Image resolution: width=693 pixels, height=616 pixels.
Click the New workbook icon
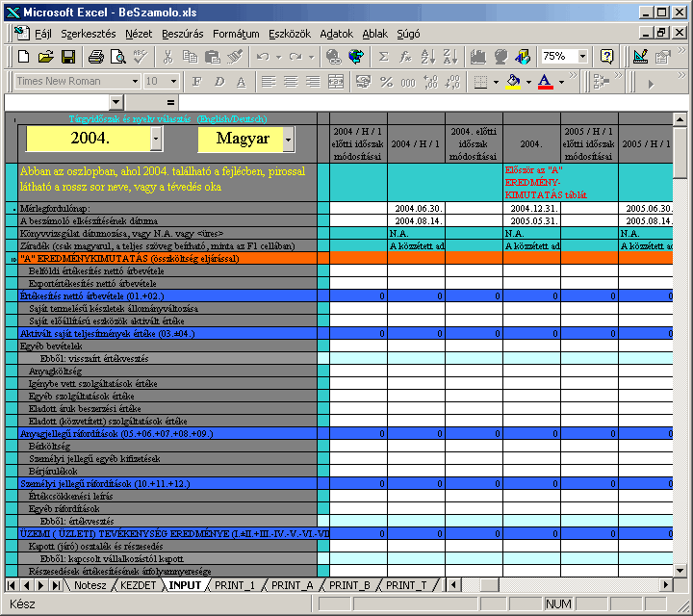pos(23,57)
